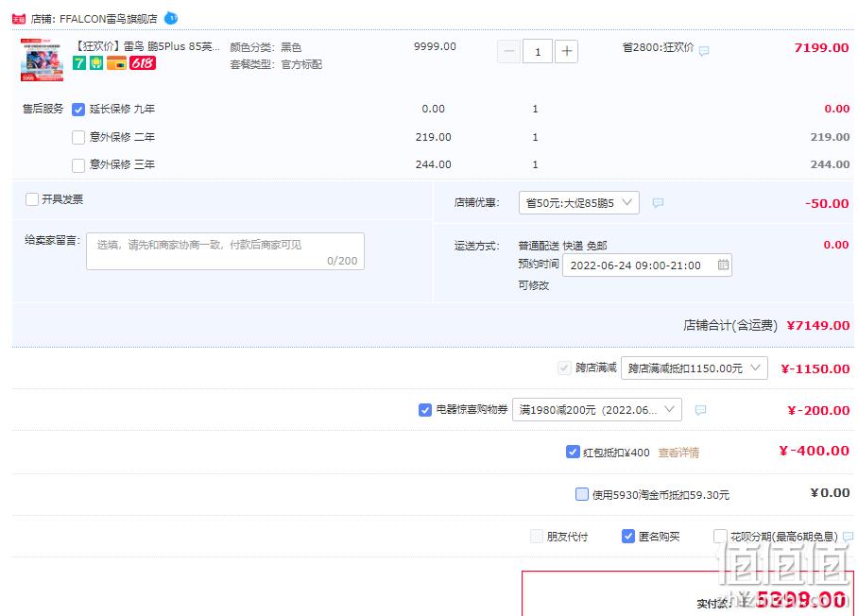Open the 电器惊喜购物券 info bubble icon
The width and height of the screenshot is (858, 616).
click(700, 410)
